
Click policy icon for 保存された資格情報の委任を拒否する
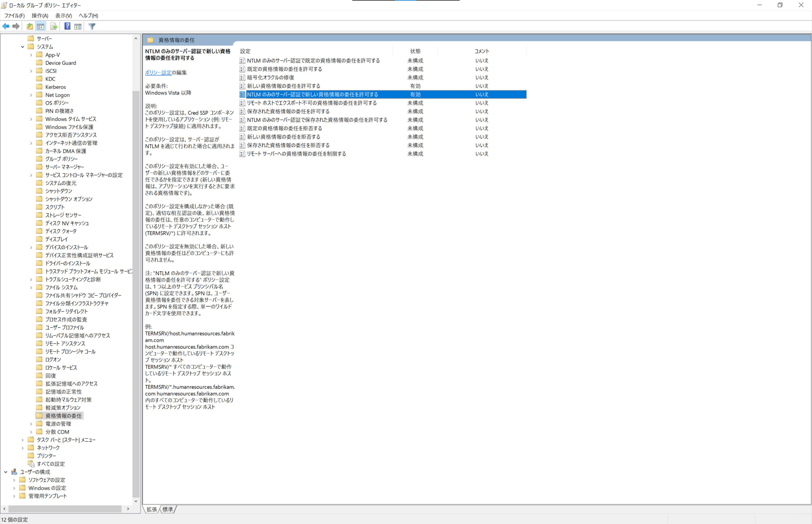[x=242, y=145]
